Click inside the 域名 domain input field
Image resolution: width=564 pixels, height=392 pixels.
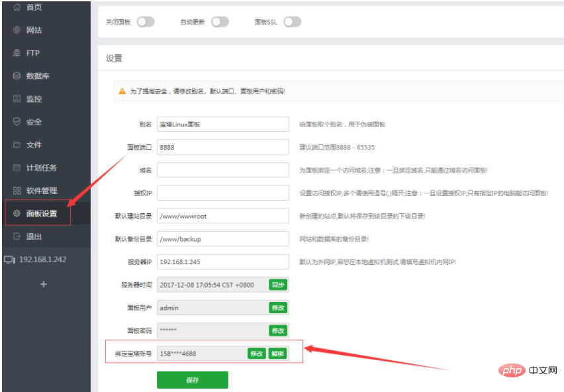tap(222, 170)
